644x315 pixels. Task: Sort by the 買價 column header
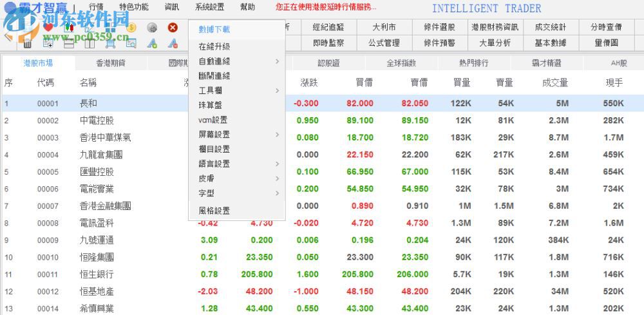point(364,83)
